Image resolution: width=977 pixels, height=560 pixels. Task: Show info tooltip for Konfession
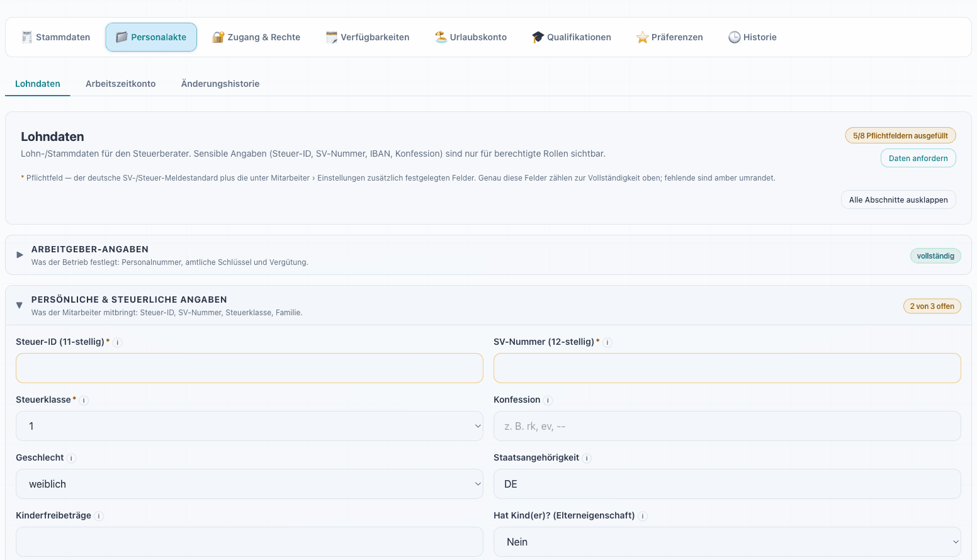tap(548, 400)
